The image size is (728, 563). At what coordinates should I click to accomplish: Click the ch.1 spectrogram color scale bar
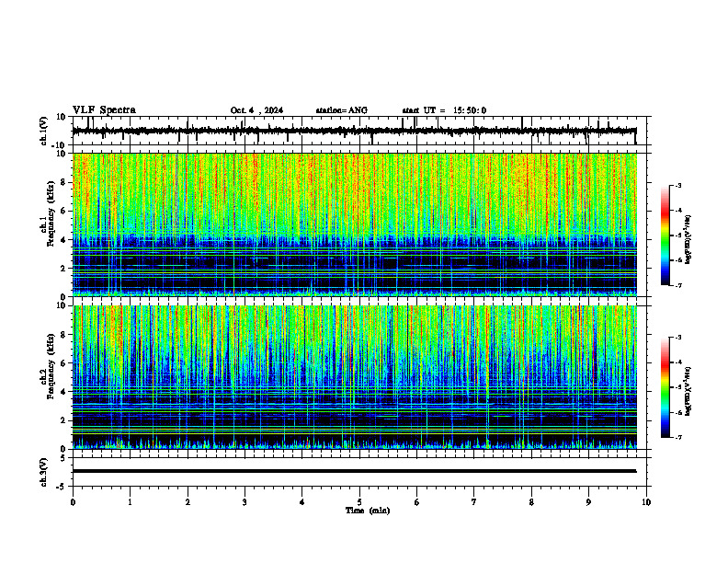click(665, 236)
